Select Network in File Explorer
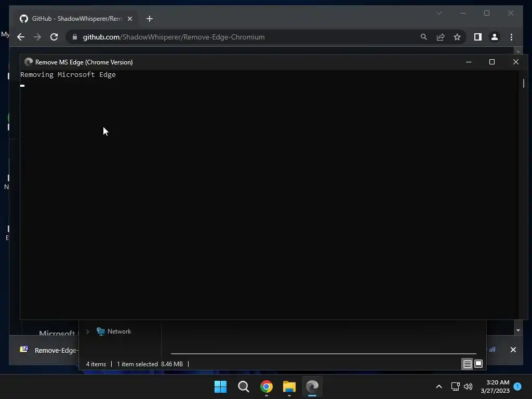 pyautogui.click(x=119, y=331)
